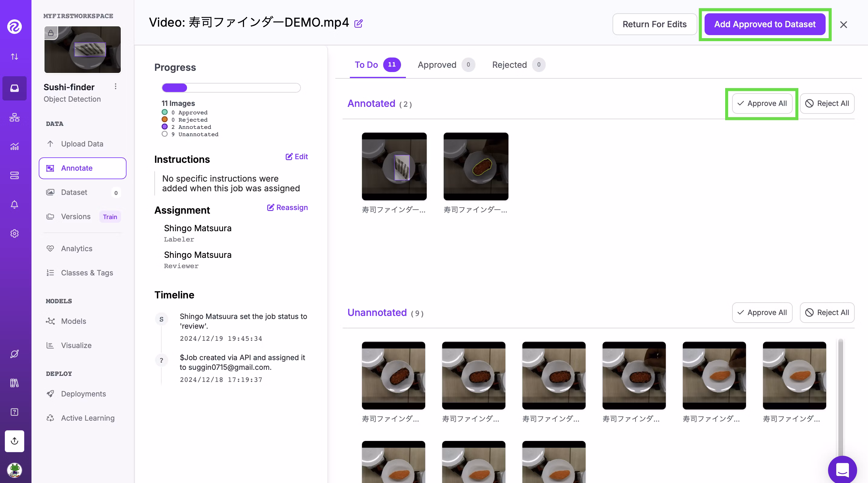This screenshot has height=483, width=868.
Task: Click green Approved legend dot
Action: 164,112
